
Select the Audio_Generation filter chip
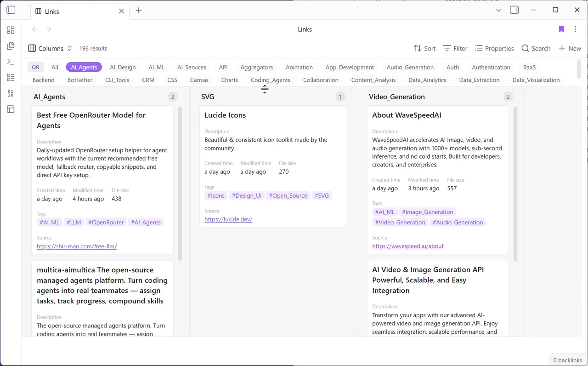pyautogui.click(x=410, y=67)
